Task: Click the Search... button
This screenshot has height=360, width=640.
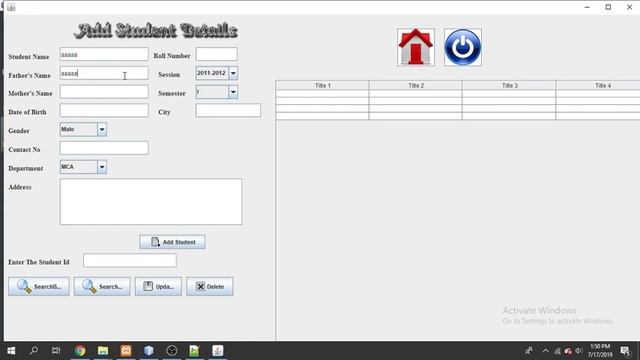Action: pos(102,287)
